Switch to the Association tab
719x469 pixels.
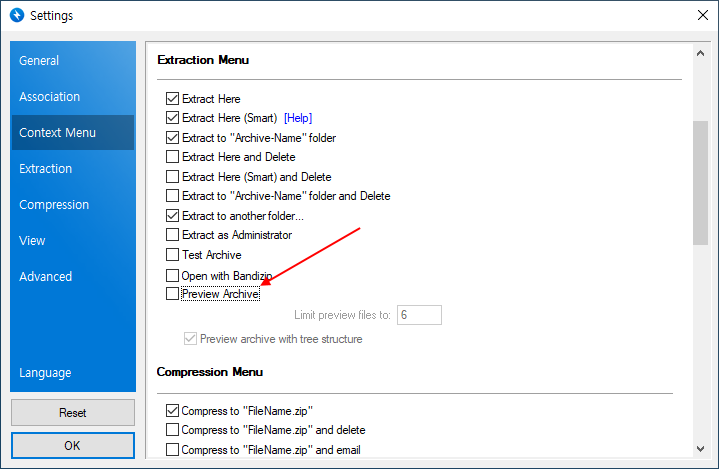(x=49, y=97)
